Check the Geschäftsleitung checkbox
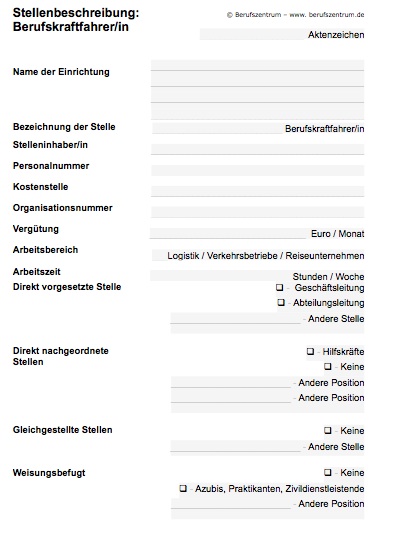Viewport: 394px width, 539px height. (x=280, y=287)
